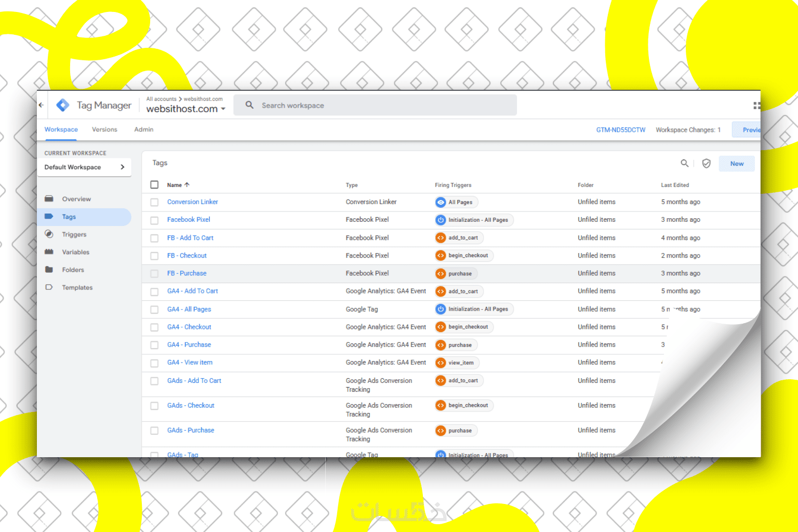Click the All Pages trigger on Conversion Linker row
This screenshot has width=798, height=532.
tap(457, 202)
